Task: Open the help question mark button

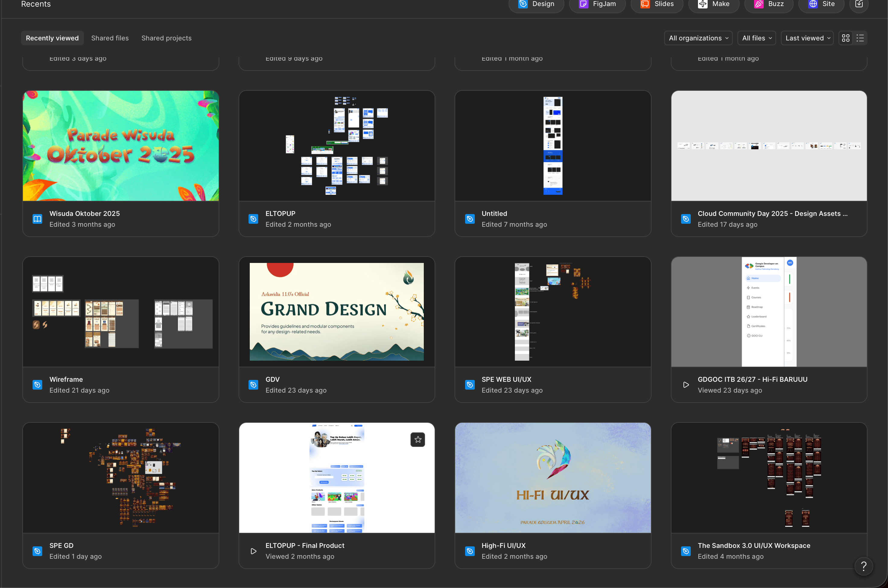Action: click(x=864, y=566)
